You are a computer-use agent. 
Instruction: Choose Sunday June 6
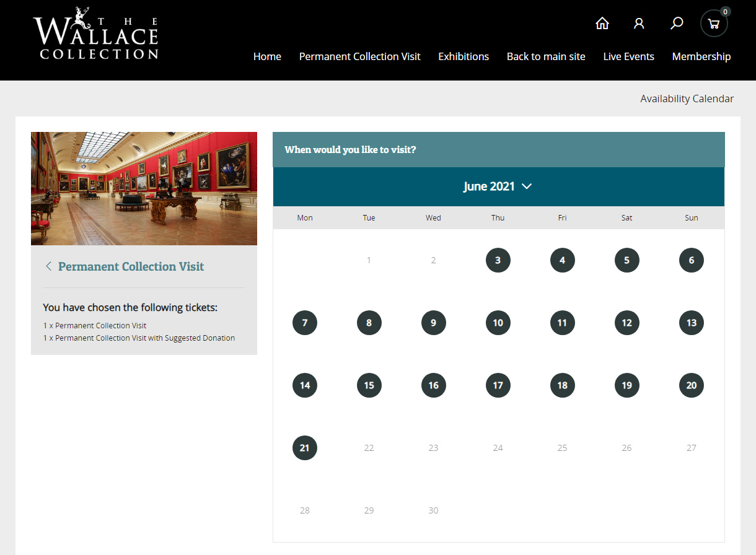point(692,260)
